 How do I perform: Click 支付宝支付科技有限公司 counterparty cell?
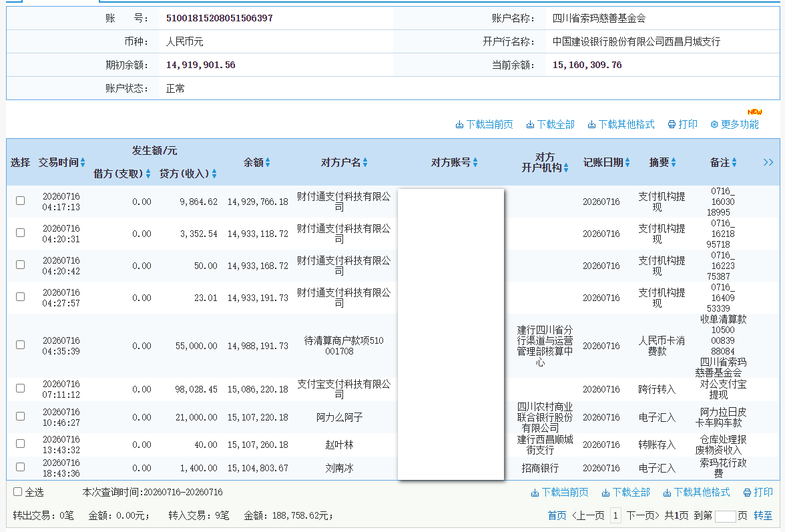pyautogui.click(x=344, y=389)
